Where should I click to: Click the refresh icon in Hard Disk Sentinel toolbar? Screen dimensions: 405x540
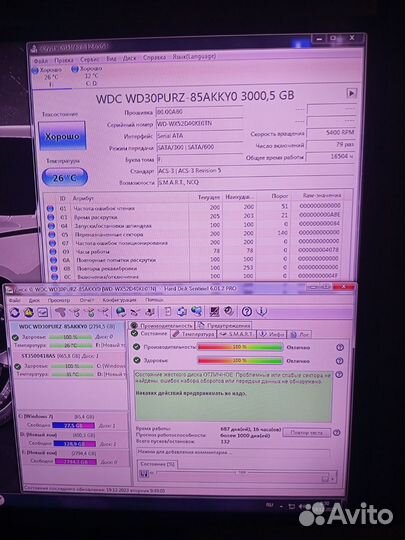point(14,312)
